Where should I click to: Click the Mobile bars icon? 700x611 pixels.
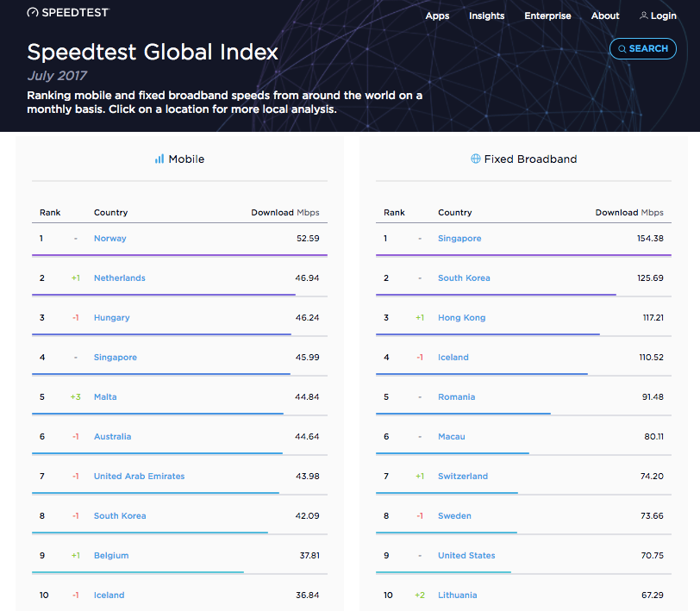(x=159, y=159)
